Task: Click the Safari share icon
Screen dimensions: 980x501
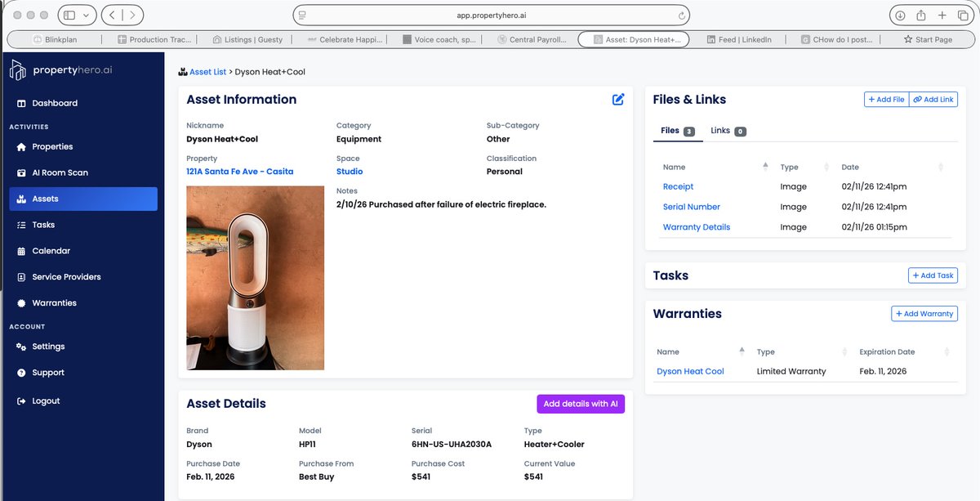Action: 921,15
